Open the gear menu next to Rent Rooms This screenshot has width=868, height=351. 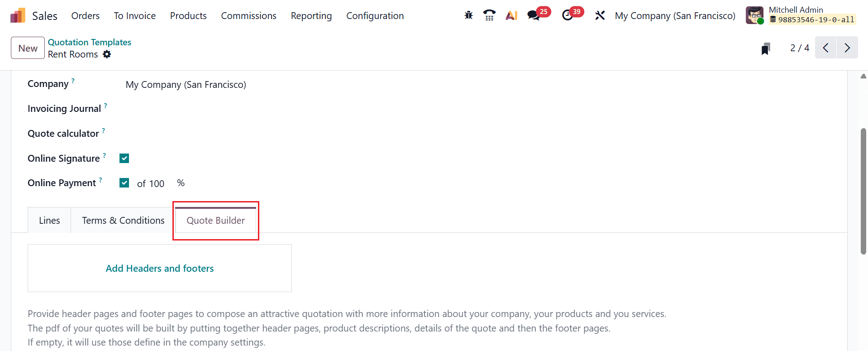[x=107, y=54]
